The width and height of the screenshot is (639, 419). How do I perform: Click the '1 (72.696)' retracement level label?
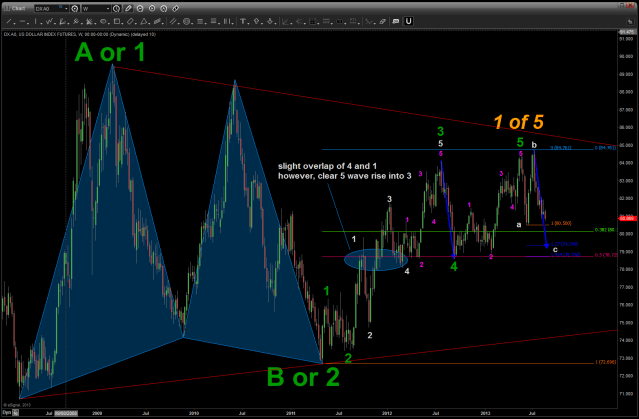pos(606,362)
